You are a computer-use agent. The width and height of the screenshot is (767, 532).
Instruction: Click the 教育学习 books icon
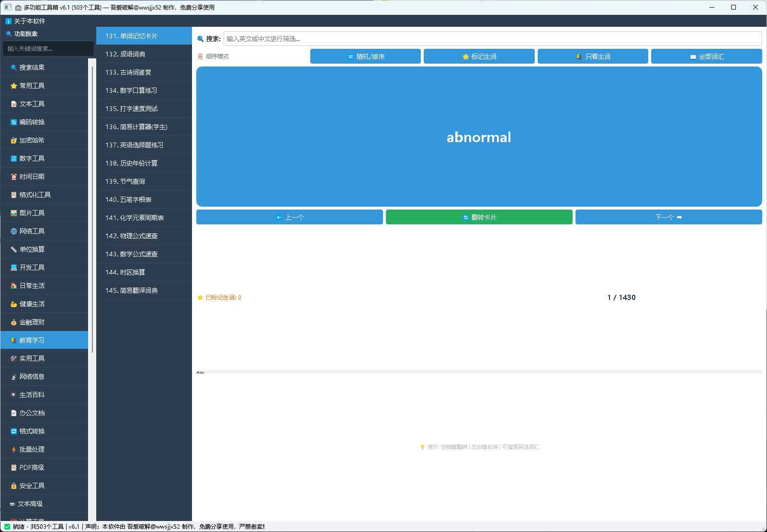click(14, 340)
